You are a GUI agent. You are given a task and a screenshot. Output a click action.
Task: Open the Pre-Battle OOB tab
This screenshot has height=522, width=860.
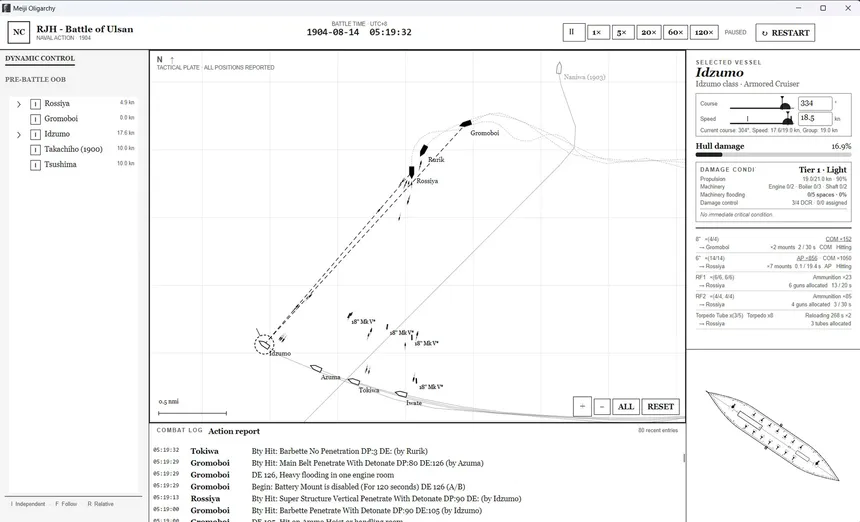click(x=36, y=80)
